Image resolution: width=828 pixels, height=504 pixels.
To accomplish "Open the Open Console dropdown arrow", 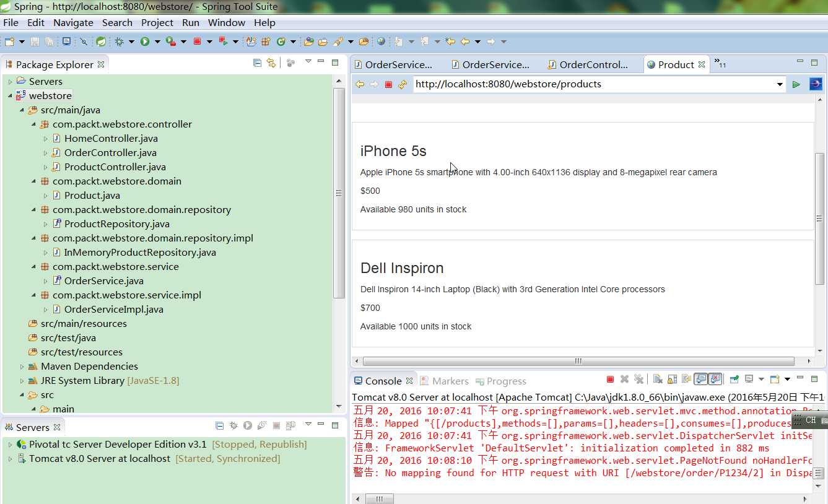I will coord(787,379).
